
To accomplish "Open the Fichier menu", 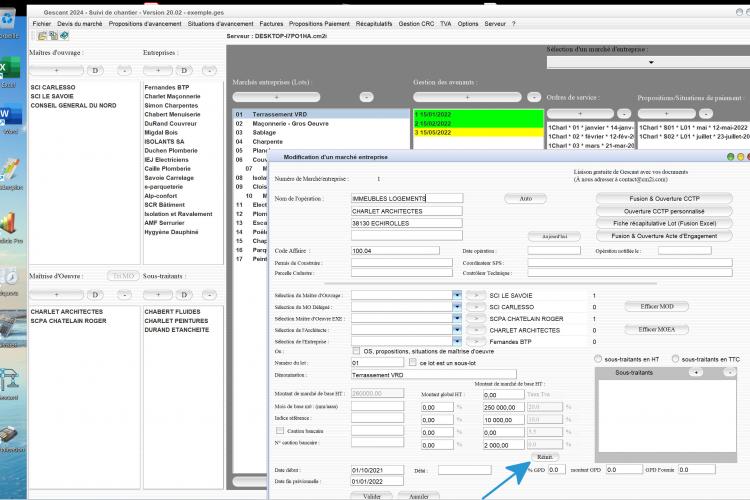I will [42, 24].
